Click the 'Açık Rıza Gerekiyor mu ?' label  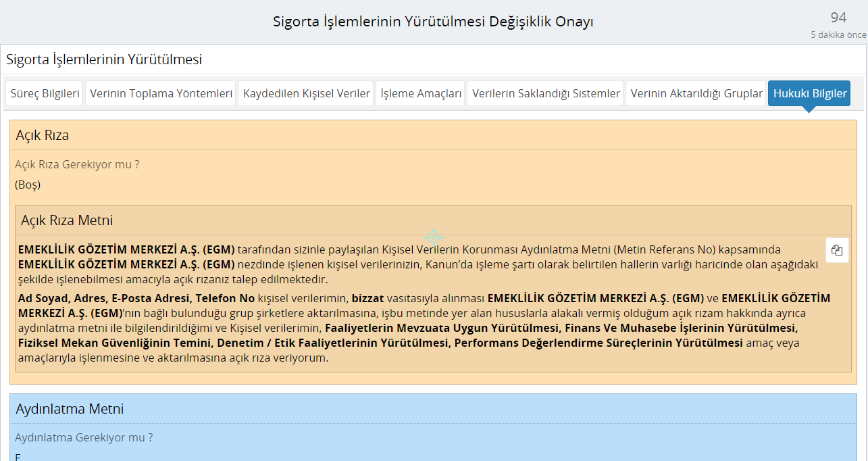(77, 164)
